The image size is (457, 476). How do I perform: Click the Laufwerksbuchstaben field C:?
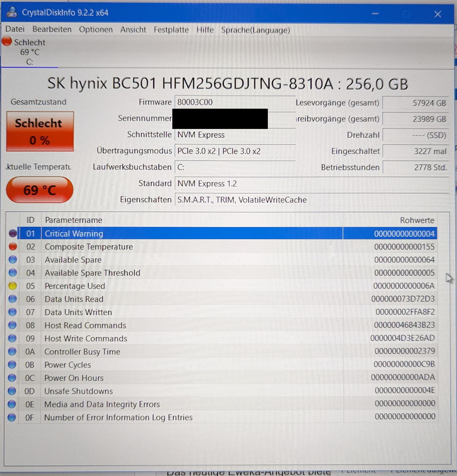coord(235,167)
